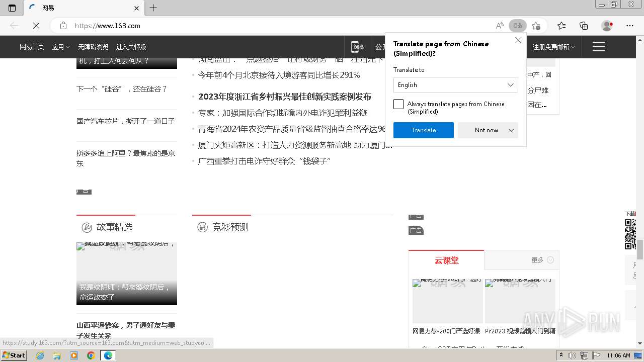This screenshot has height=362, width=644.
Task: Open article 下一个“硅谷”，还在硅谷？
Action: [x=122, y=89]
